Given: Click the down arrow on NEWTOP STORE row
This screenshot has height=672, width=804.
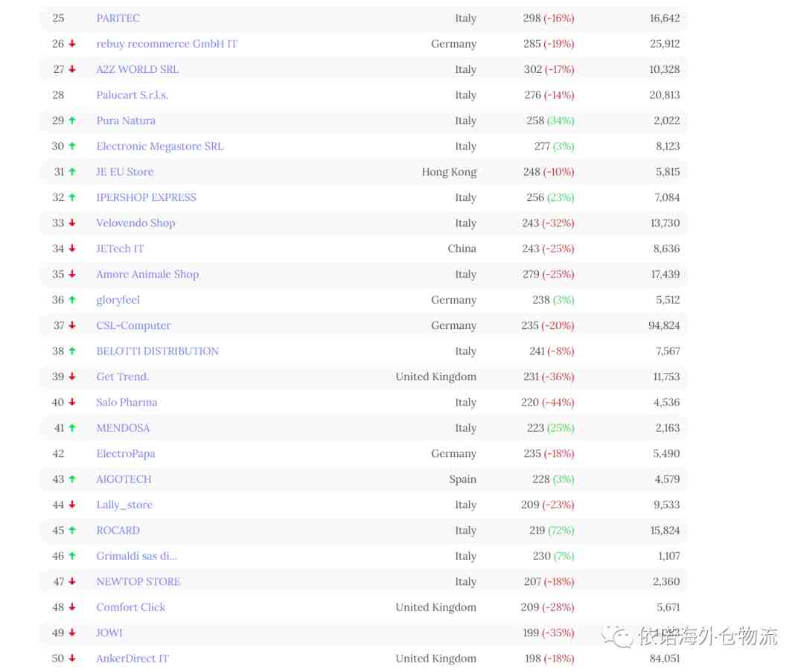Looking at the screenshot, I should click(x=72, y=582).
